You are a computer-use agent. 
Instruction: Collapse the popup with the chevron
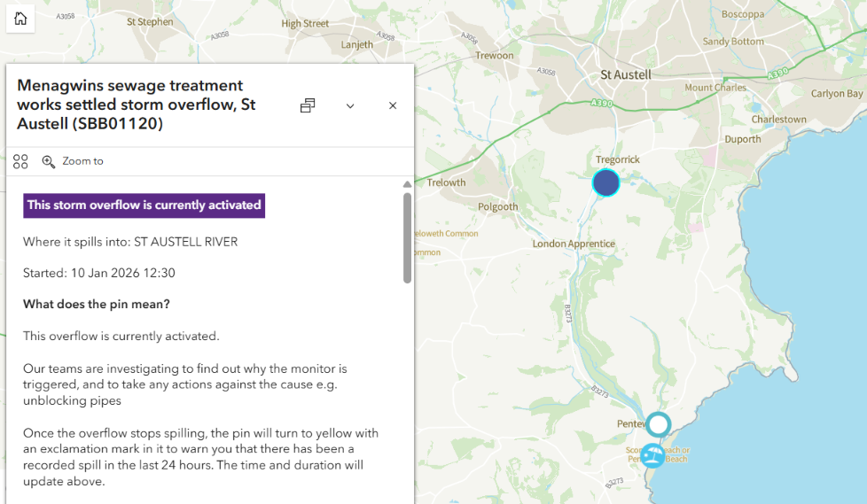point(350,105)
